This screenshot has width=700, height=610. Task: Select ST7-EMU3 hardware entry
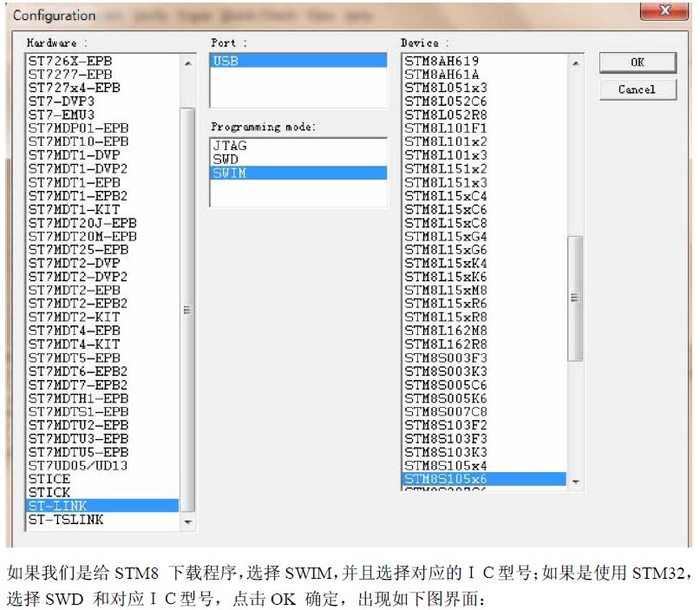102,115
